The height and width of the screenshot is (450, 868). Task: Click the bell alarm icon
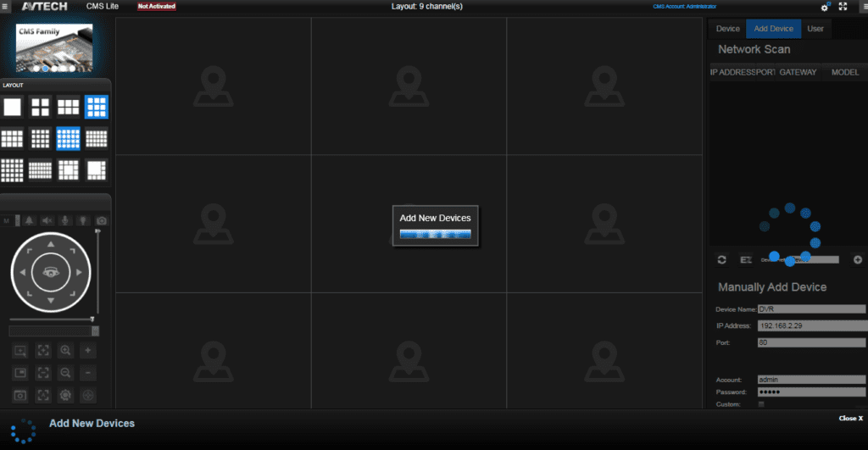point(30,220)
